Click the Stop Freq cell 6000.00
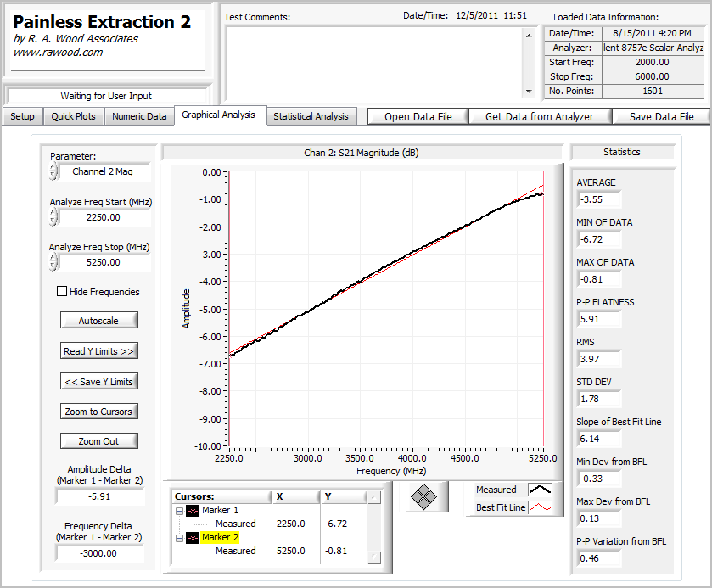Screen dimensions: 712x588 click(653, 76)
